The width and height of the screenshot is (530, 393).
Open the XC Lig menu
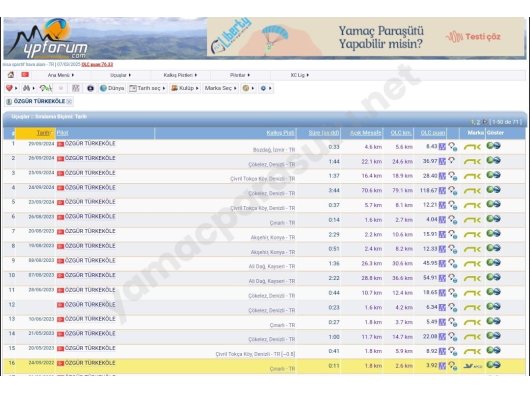coord(299,75)
